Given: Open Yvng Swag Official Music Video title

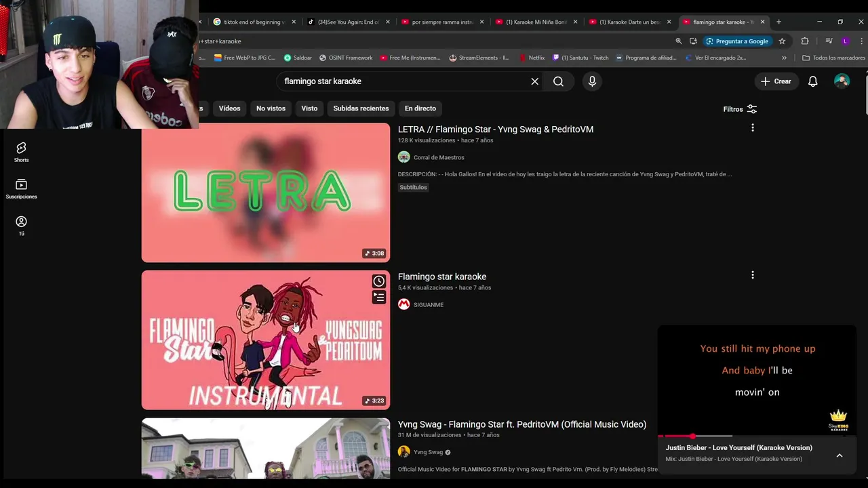Looking at the screenshot, I should (x=522, y=424).
